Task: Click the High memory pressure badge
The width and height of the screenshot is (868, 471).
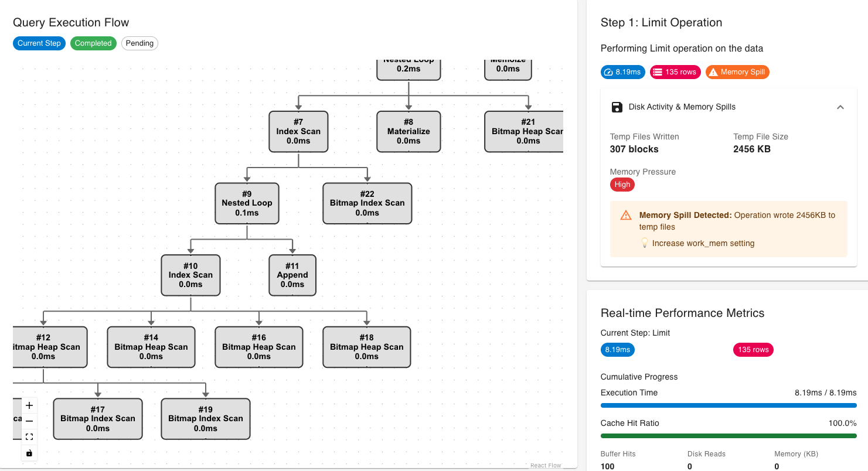Action: click(x=622, y=185)
